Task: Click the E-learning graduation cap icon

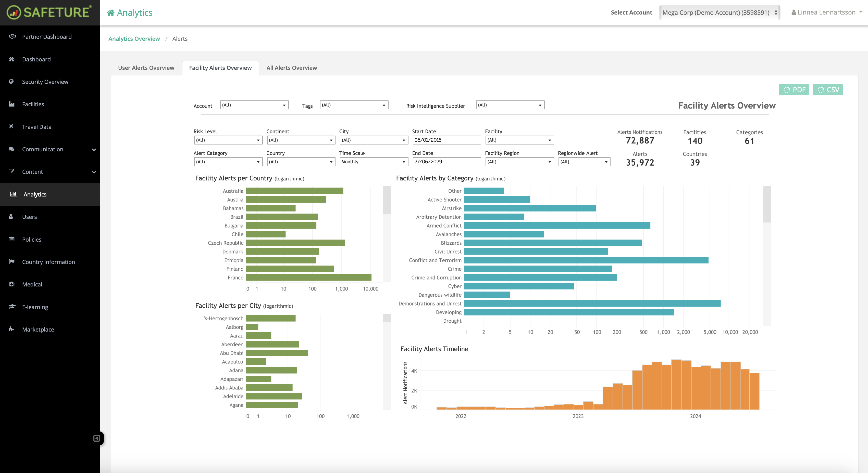Action: 12,307
